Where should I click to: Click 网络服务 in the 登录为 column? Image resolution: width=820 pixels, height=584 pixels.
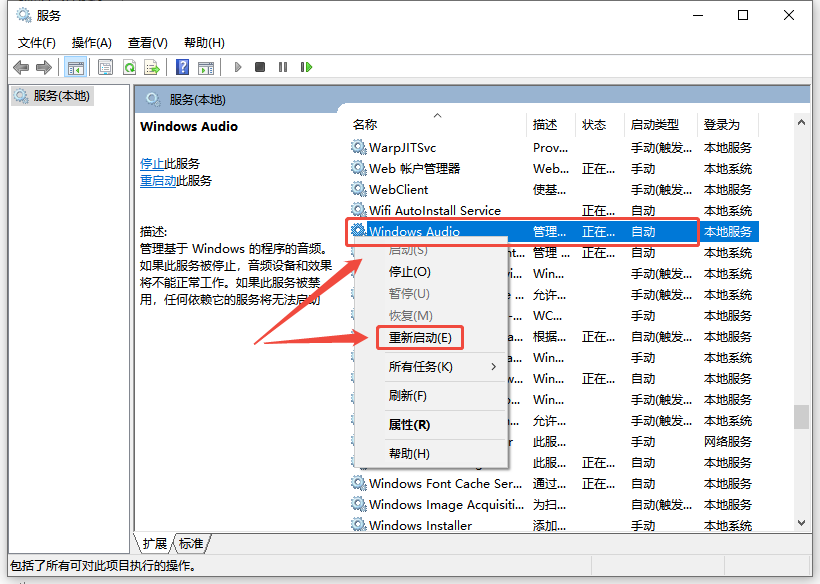click(727, 442)
